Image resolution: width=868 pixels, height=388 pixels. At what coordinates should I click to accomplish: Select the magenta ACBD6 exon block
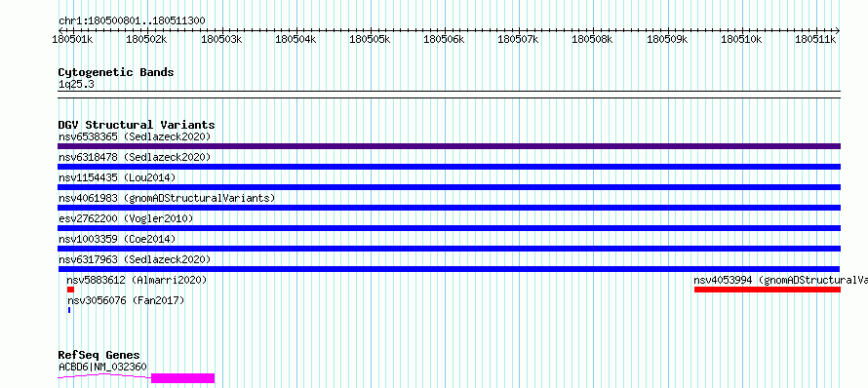(x=182, y=378)
